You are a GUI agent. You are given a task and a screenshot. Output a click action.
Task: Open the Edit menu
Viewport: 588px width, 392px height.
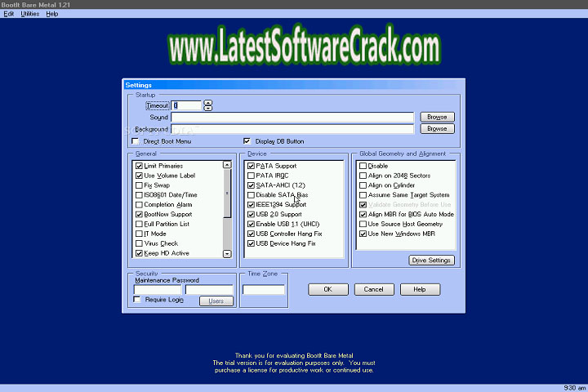(x=9, y=14)
